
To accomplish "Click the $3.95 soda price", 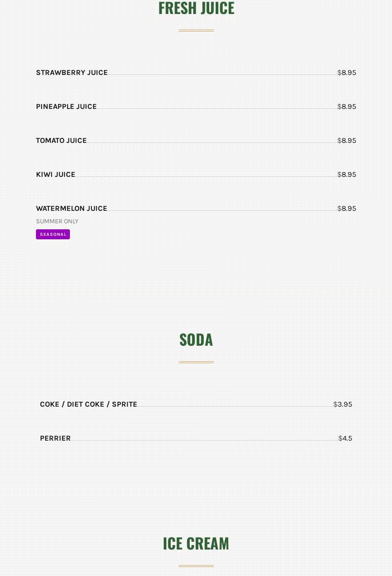I will click(x=343, y=404).
